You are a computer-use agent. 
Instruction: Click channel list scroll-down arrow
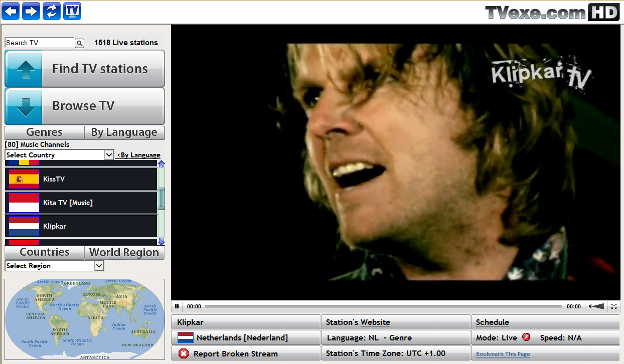pos(161,242)
